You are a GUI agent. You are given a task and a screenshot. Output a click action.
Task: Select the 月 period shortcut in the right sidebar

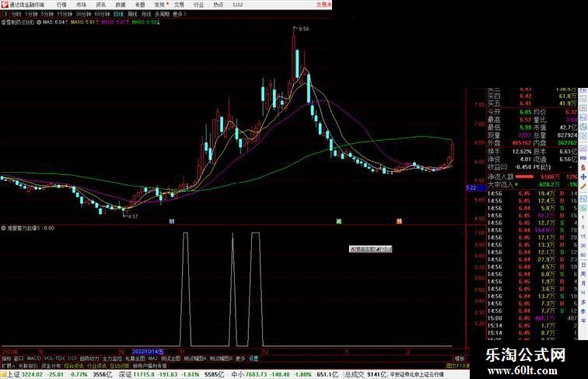(x=583, y=284)
